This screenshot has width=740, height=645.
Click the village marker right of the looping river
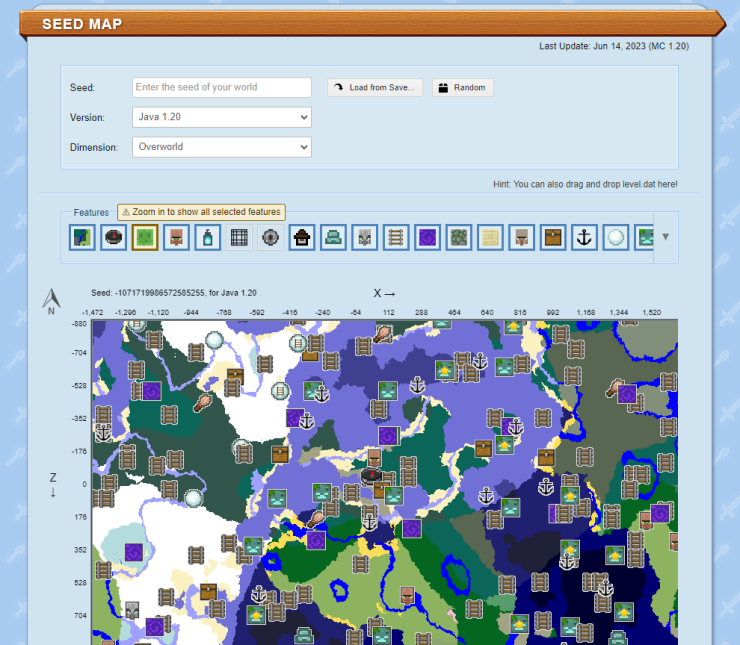coord(407,595)
